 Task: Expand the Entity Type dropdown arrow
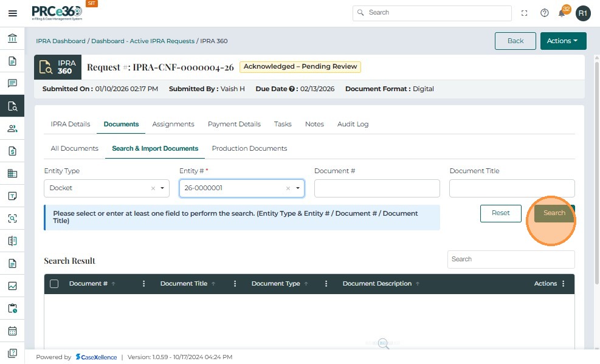tap(162, 188)
